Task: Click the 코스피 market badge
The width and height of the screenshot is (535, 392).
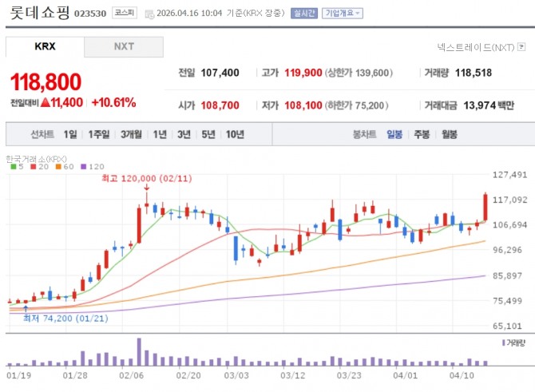Action: coord(124,14)
